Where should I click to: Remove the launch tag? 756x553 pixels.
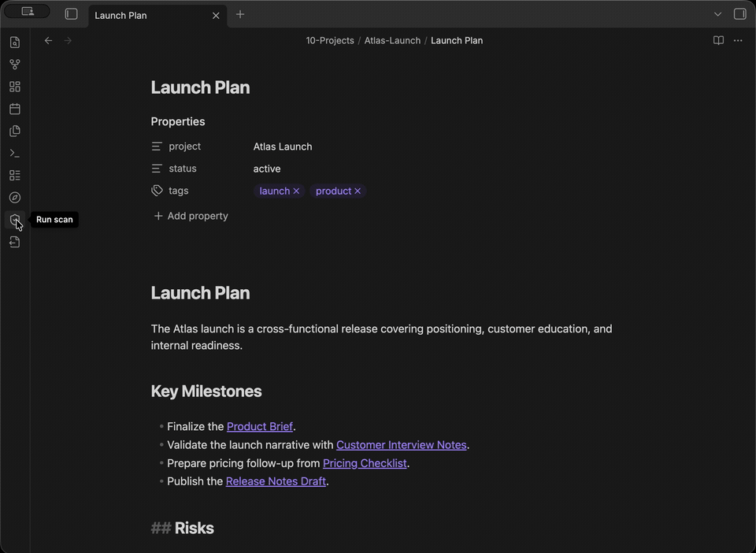pos(297,191)
